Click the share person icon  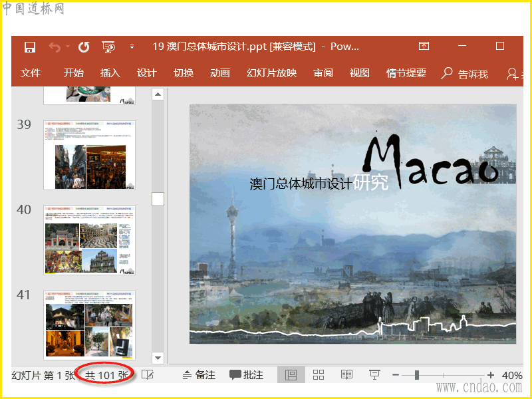click(x=512, y=74)
